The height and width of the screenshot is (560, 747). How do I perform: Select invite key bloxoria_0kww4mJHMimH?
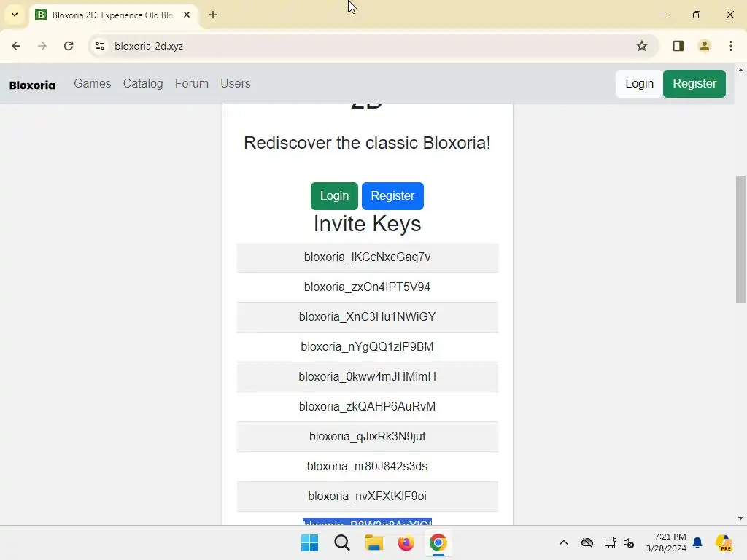(x=368, y=377)
